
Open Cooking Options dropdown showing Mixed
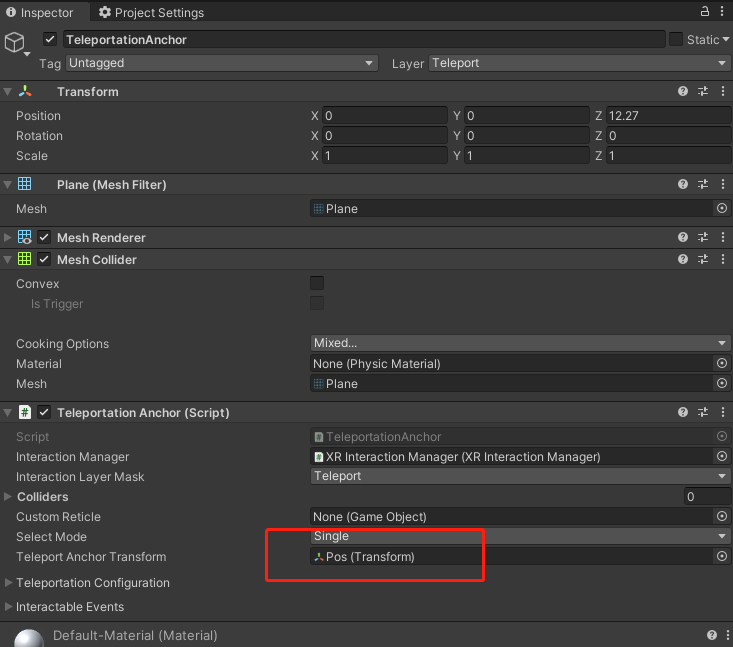click(x=520, y=343)
